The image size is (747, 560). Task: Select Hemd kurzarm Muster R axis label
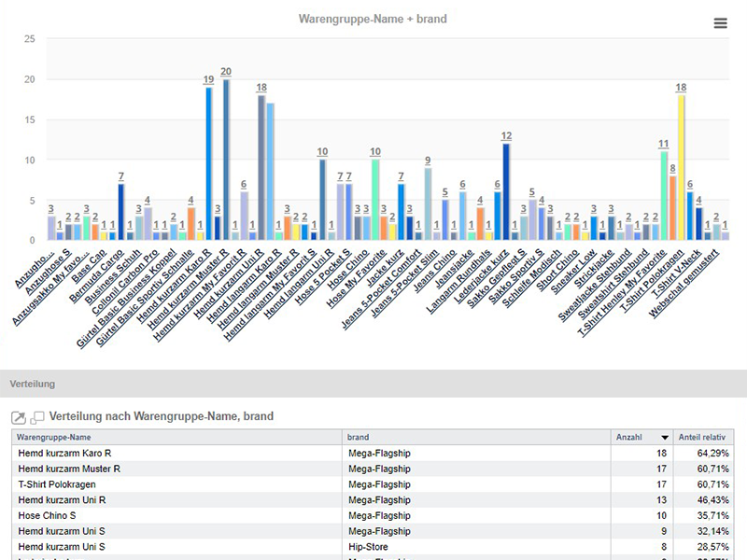[x=188, y=290]
